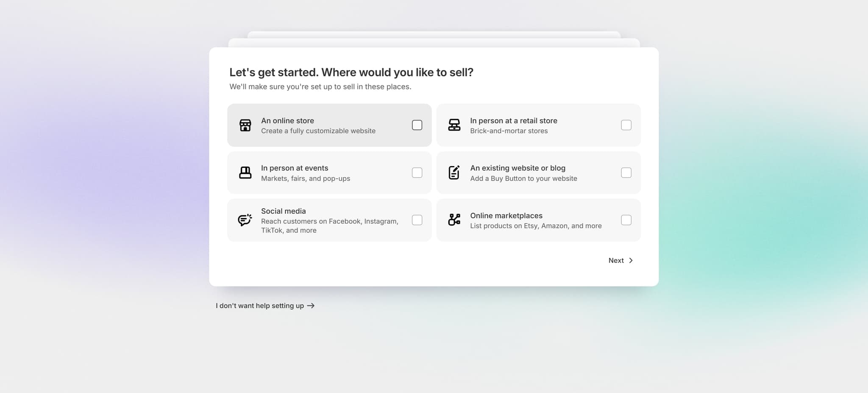Click the events booth icon
868x393 pixels.
point(245,173)
